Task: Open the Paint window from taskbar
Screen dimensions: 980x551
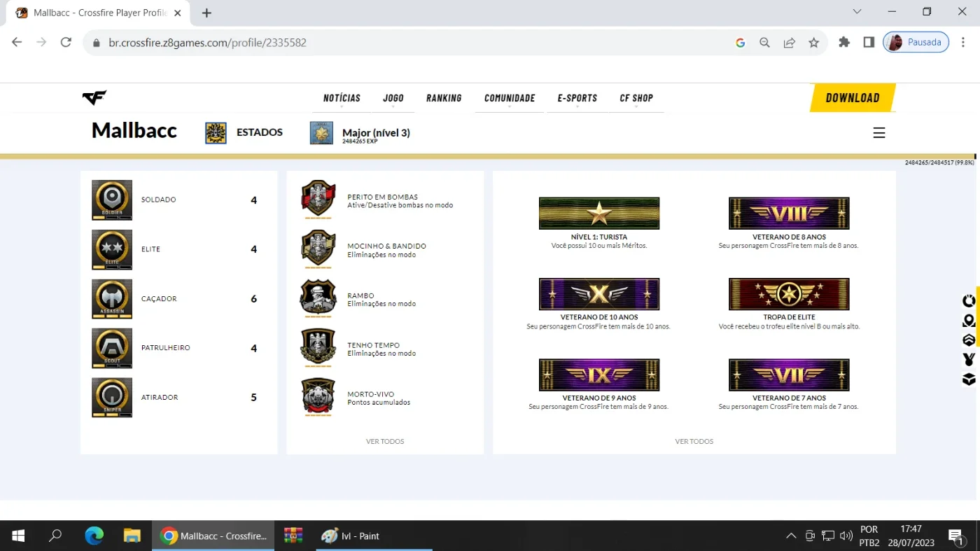Action: (x=350, y=536)
